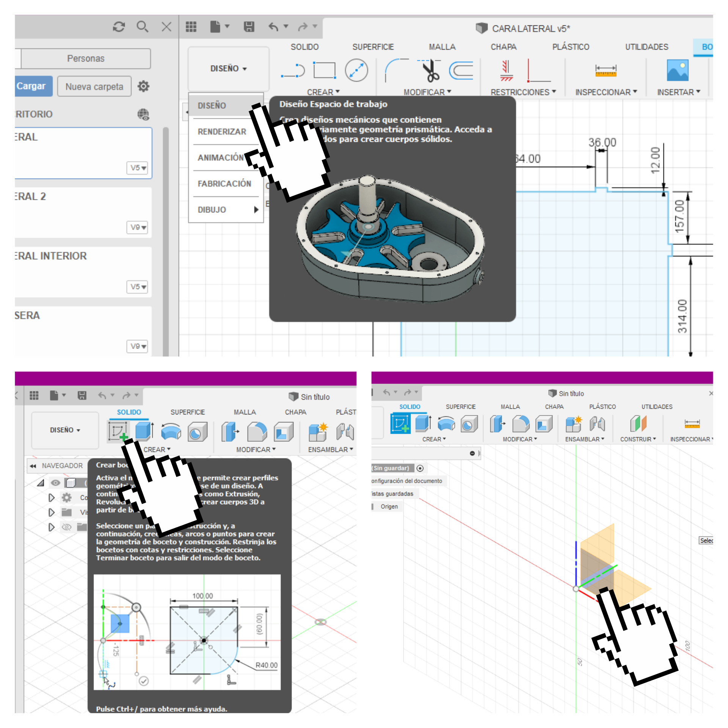Open the data panel grid icon in top screenshot
The width and height of the screenshot is (728, 728).
click(x=191, y=27)
